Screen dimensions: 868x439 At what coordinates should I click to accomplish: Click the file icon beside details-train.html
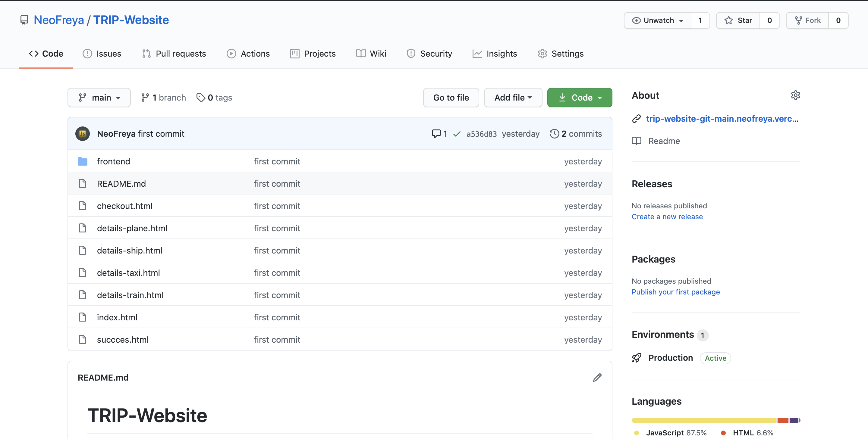click(83, 295)
